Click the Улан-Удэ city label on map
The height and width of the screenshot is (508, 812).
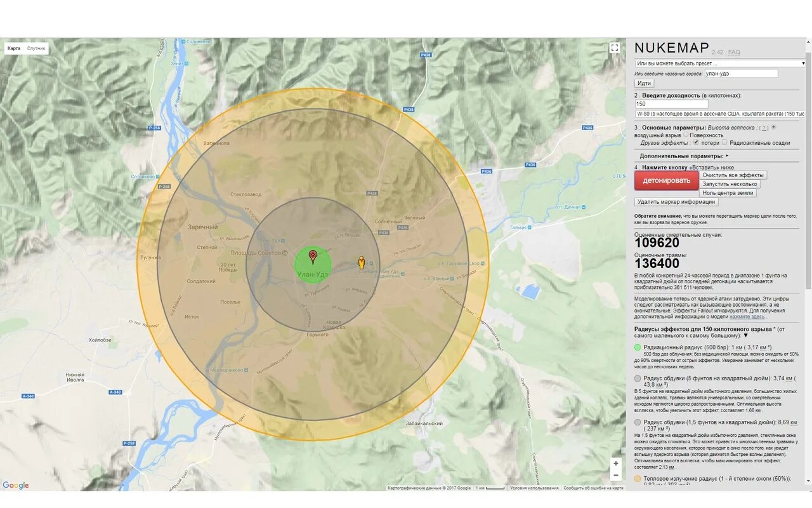point(313,274)
